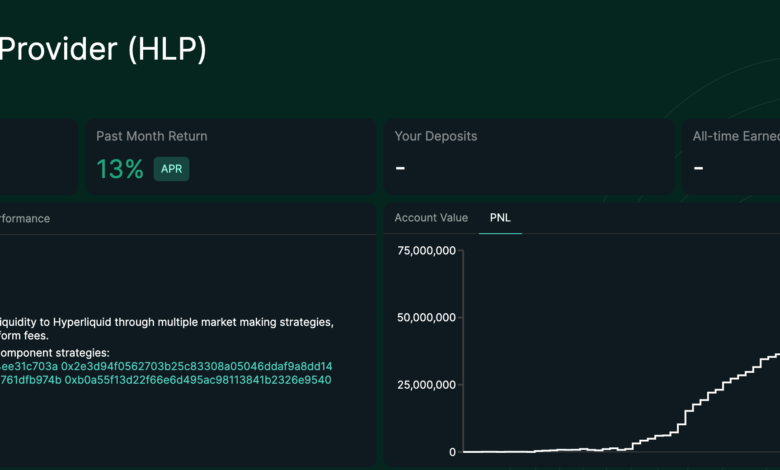Image resolution: width=780 pixels, height=470 pixels.
Task: Click the Your Deposits card heading
Action: [x=435, y=136]
